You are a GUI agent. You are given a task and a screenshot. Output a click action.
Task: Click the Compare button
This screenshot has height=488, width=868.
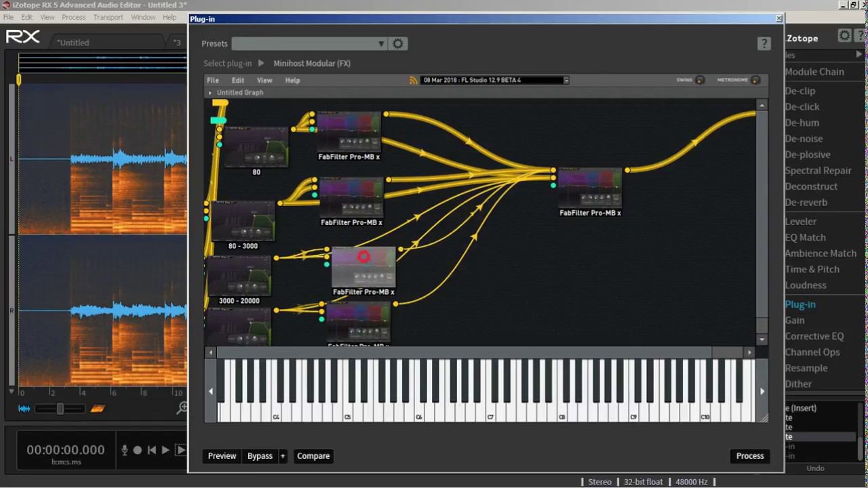[313, 456]
